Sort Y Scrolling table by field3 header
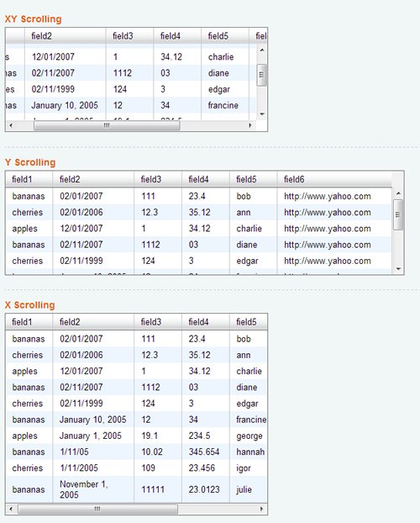Viewport: 420px width, 523px height. [158, 179]
